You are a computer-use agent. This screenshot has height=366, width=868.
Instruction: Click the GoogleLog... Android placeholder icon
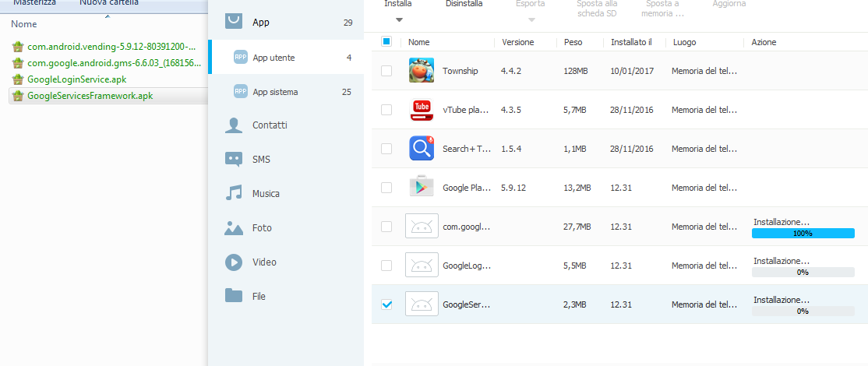(x=422, y=265)
